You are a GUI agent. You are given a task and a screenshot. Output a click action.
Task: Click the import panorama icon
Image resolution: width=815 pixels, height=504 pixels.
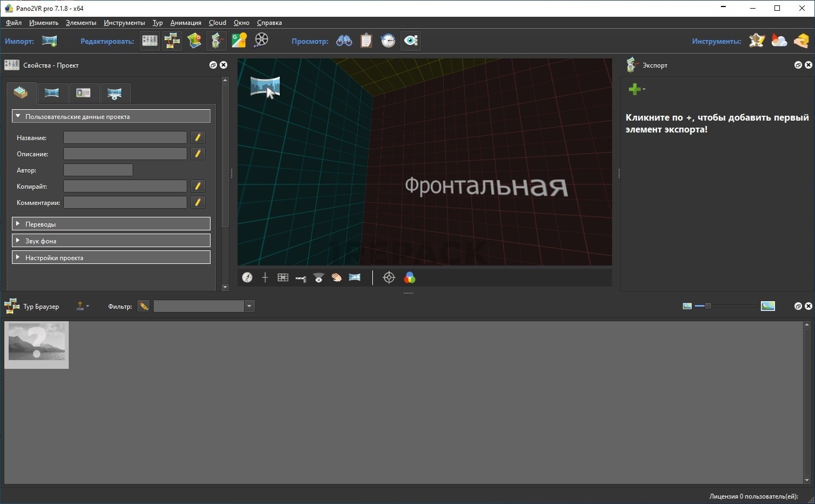coord(49,41)
